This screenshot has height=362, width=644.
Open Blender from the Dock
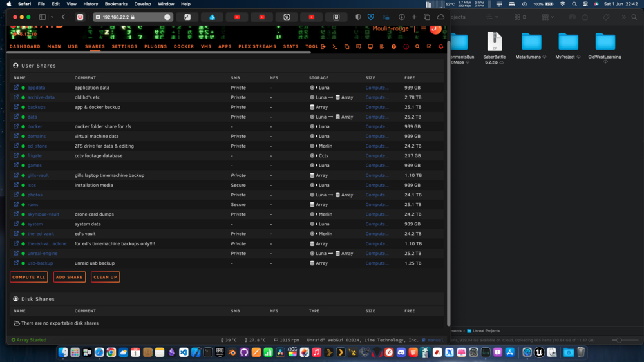[x=232, y=352]
